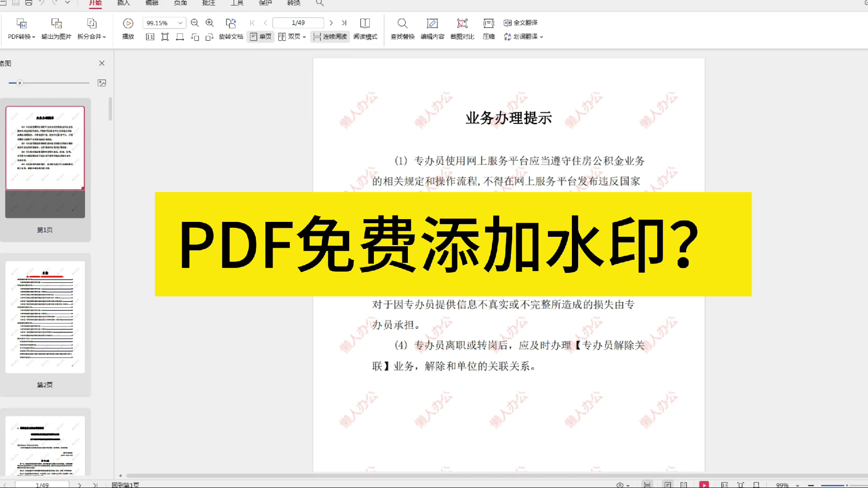Open the PDF转换 conversion tool
Viewport: 868px width, 488px height.
tap(21, 29)
